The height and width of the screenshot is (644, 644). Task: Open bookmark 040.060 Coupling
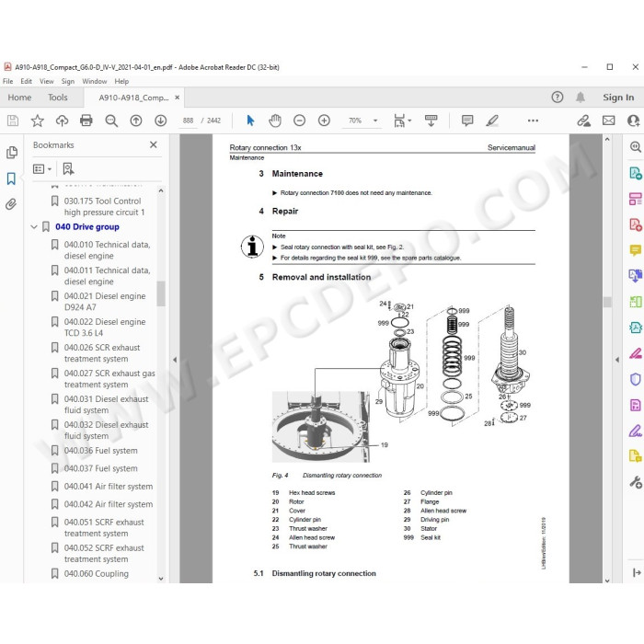coord(96,574)
